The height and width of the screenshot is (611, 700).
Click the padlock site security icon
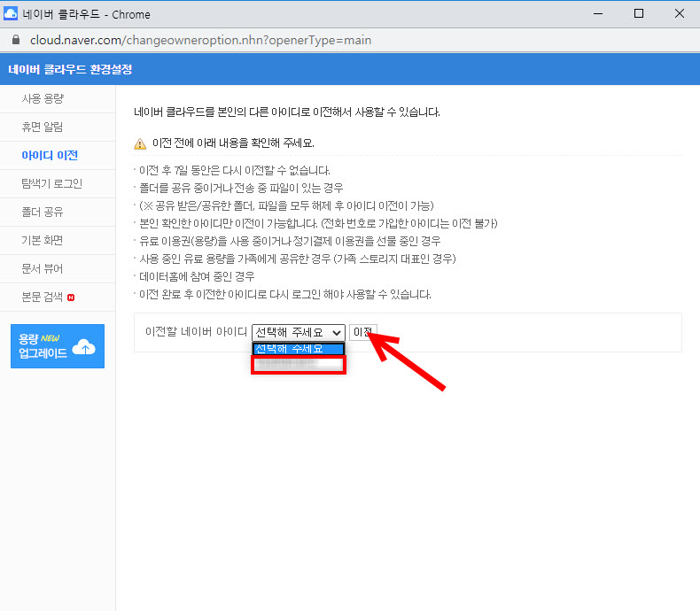tap(16, 40)
